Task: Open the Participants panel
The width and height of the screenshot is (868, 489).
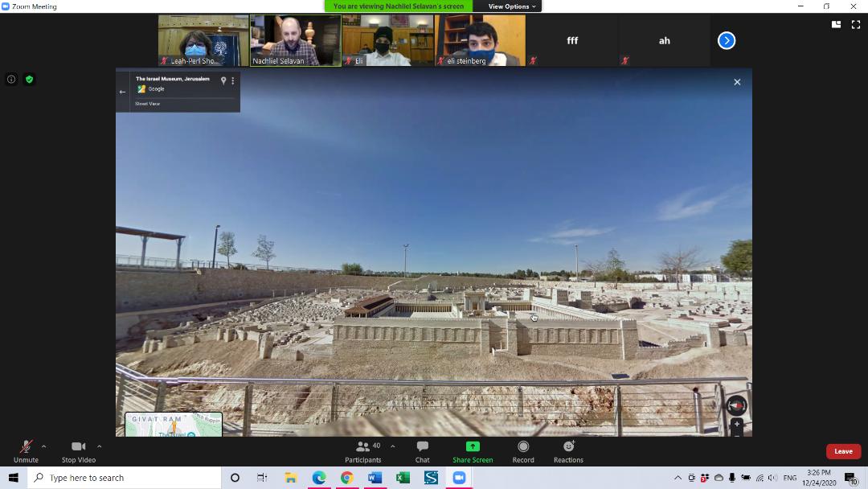Action: pyautogui.click(x=363, y=450)
